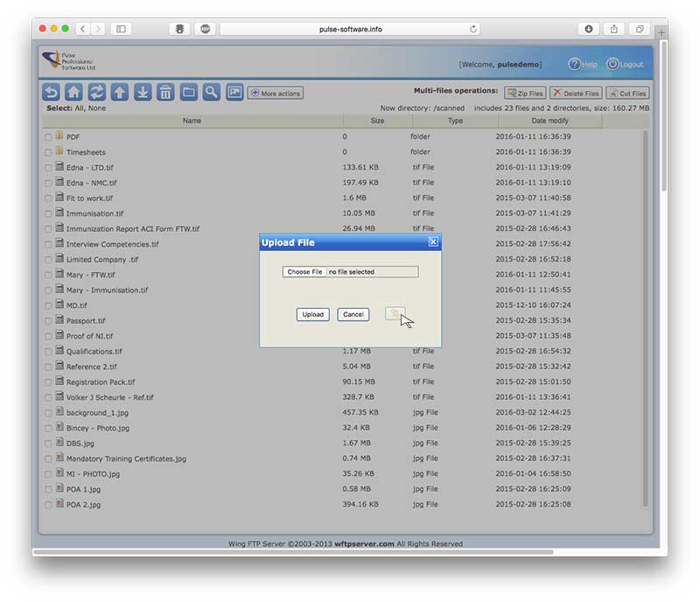Expand the More actions menu
This screenshot has height=602, width=700.
(275, 93)
